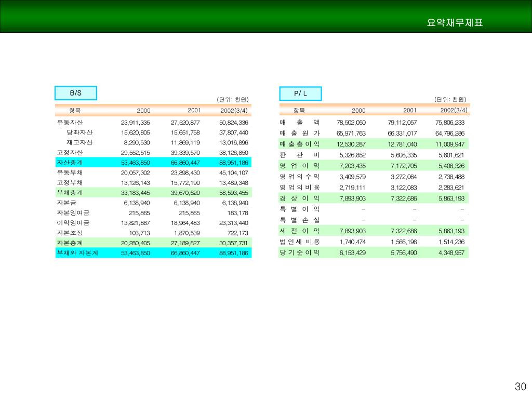Click the 유동자산 row label
Viewport: 532px width, 399px height.
point(70,123)
